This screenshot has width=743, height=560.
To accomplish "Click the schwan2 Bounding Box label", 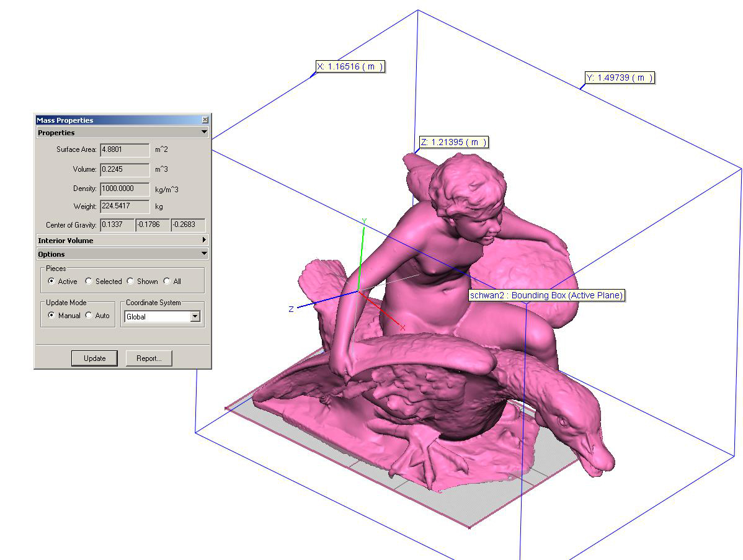I will tap(546, 295).
